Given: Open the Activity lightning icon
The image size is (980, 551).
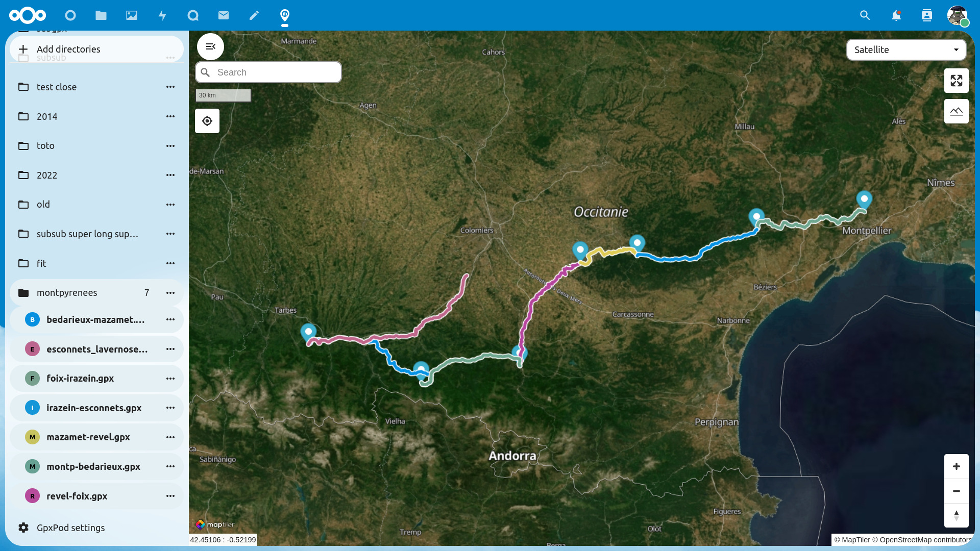Looking at the screenshot, I should pos(162,15).
